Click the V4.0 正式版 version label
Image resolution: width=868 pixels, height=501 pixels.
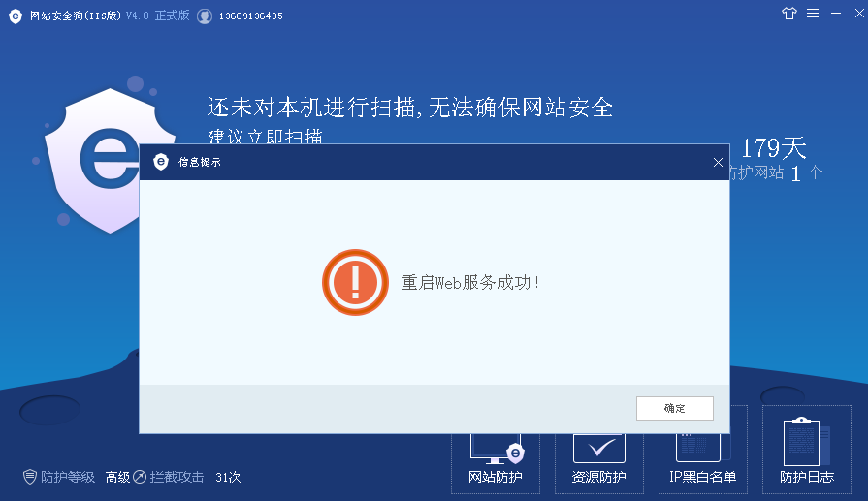pos(158,16)
